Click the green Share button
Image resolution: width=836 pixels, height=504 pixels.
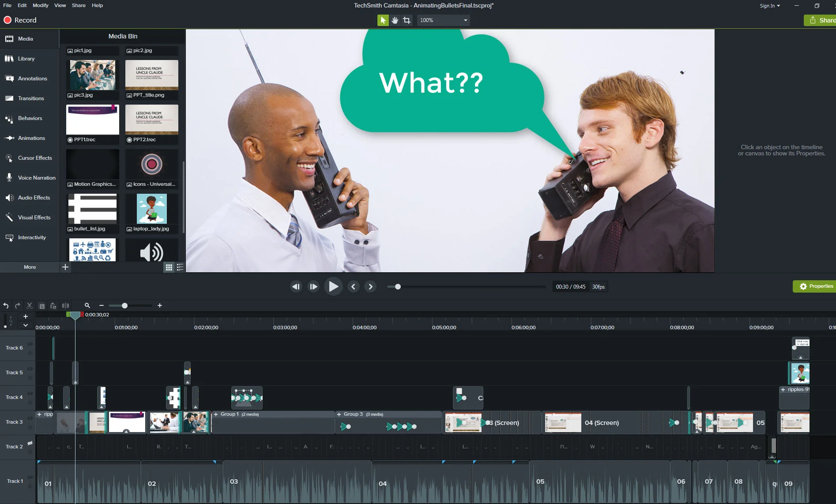point(820,20)
